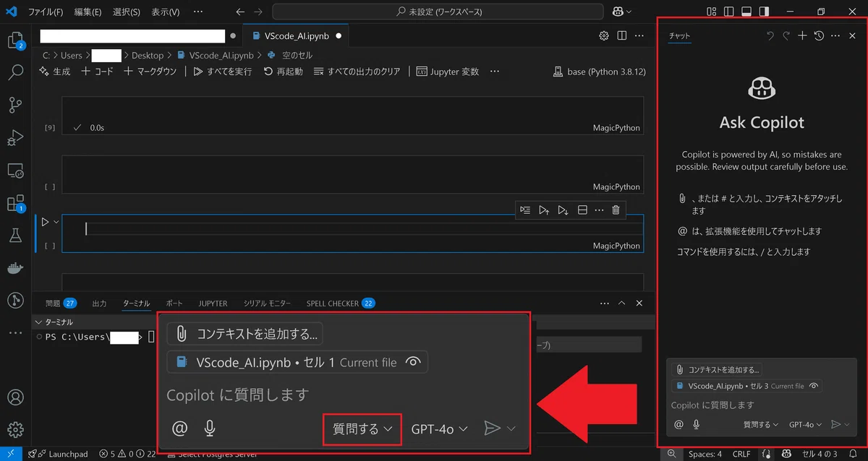The width and height of the screenshot is (868, 461).
Task: Open the Extensions view in activity bar
Action: 15,203
